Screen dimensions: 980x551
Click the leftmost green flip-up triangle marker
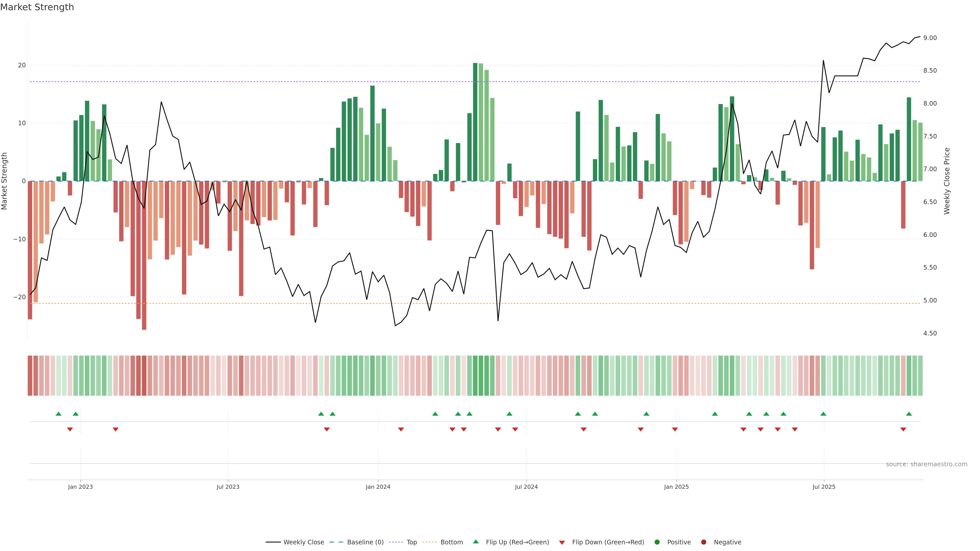pos(58,414)
